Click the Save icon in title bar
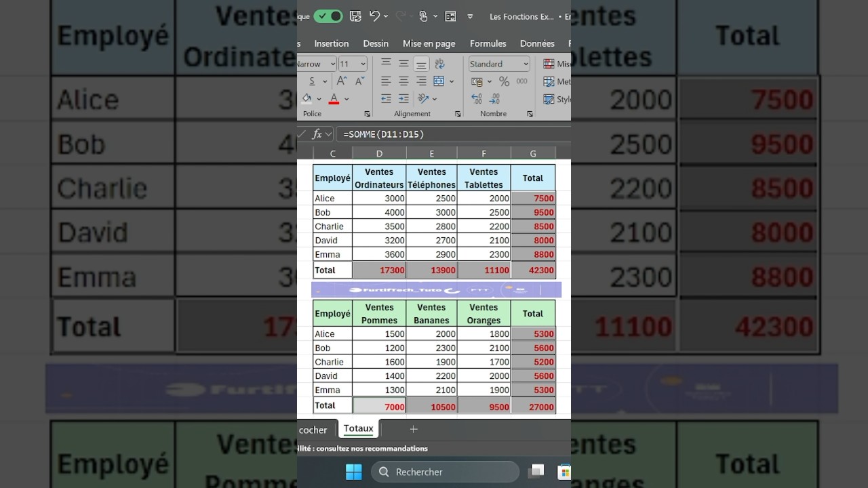Viewport: 868px width, 488px height. tap(355, 16)
